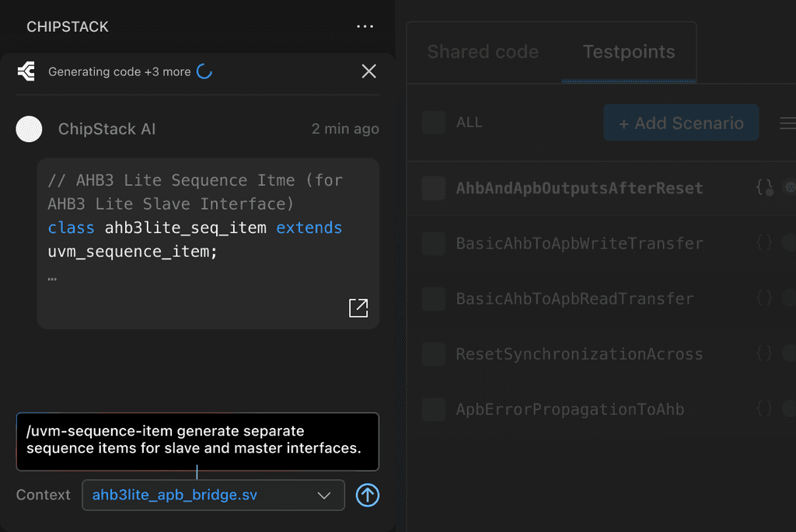This screenshot has width=796, height=532.
Task: Focus the uvm-sequence-item prompt text box
Action: [x=197, y=440]
